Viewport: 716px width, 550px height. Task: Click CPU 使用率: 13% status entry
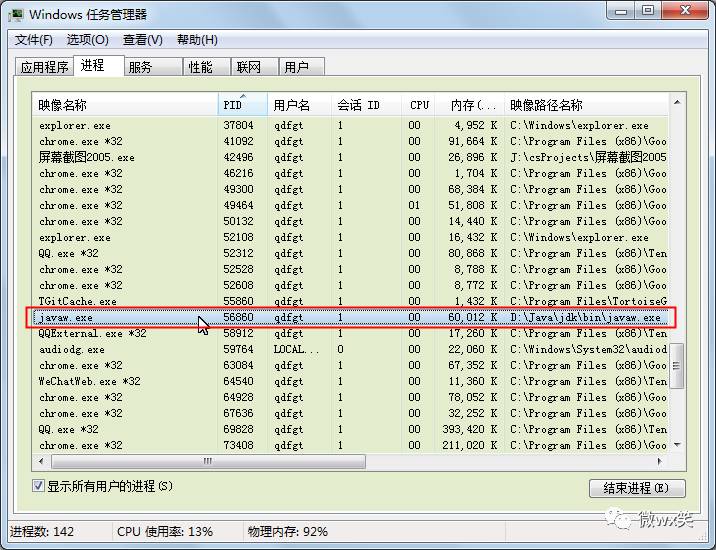pos(165,531)
